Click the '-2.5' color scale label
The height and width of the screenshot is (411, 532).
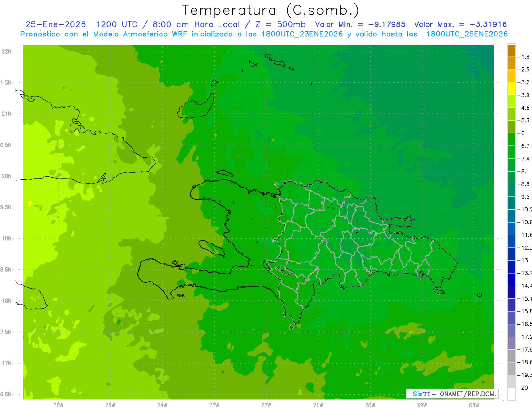[524, 70]
